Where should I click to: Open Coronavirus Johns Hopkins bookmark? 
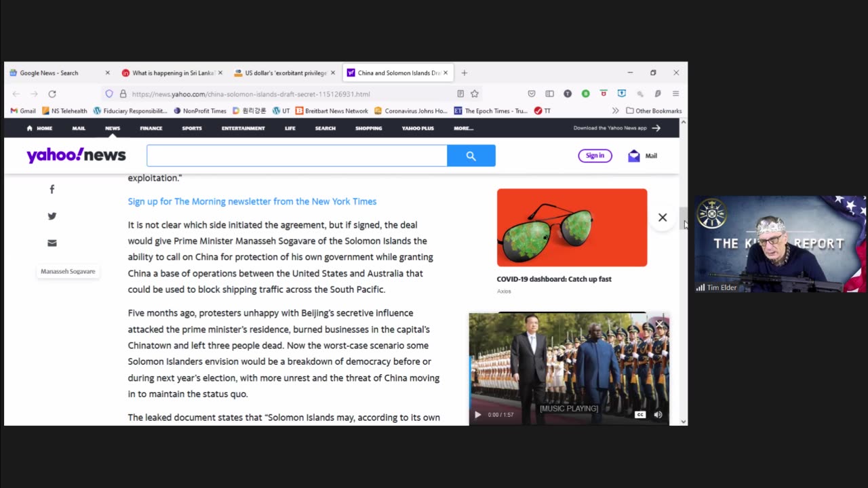411,110
